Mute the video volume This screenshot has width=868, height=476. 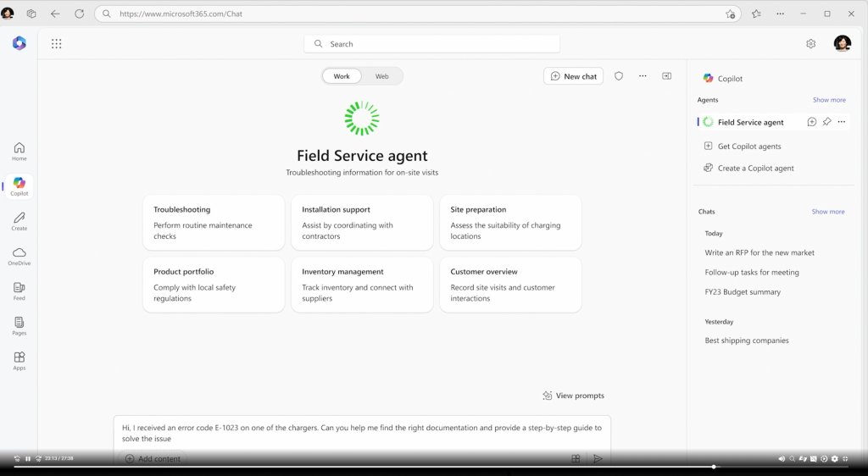click(x=782, y=458)
